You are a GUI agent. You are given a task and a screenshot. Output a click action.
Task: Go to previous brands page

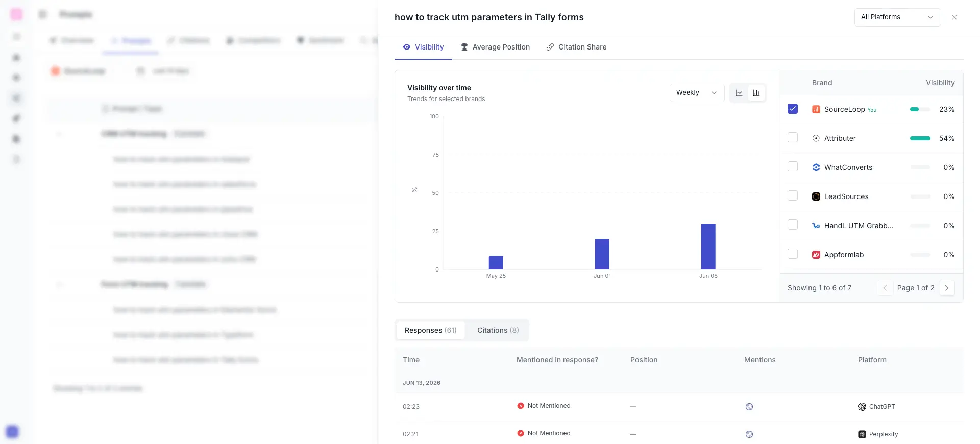click(885, 288)
